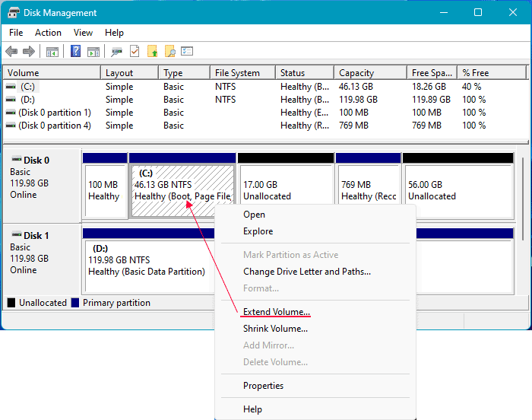Click the folder with magnifier toolbar icon
This screenshot has width=532, height=420.
pyautogui.click(x=170, y=52)
